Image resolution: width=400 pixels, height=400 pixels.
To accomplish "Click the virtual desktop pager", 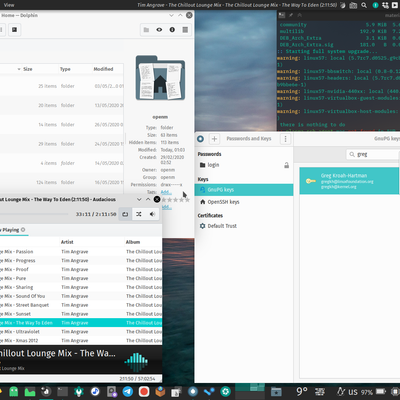I will pos(251,391).
